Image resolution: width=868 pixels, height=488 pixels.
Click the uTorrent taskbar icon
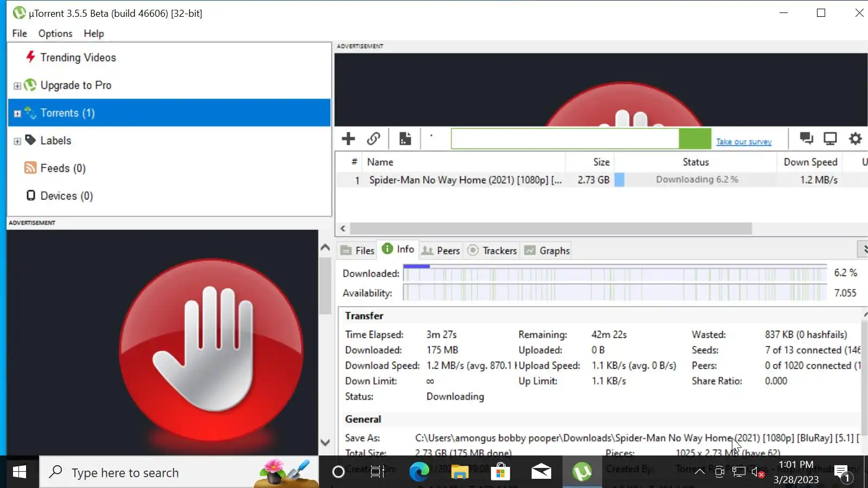coord(582,472)
